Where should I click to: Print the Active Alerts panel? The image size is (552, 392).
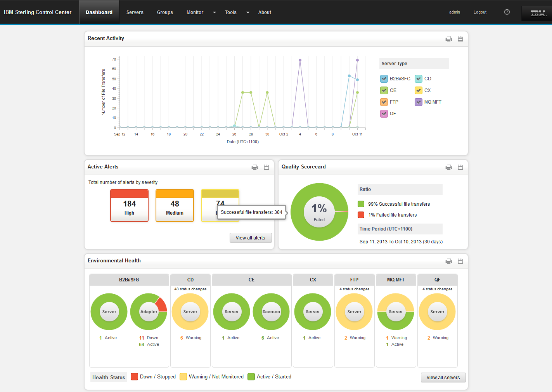coord(255,167)
